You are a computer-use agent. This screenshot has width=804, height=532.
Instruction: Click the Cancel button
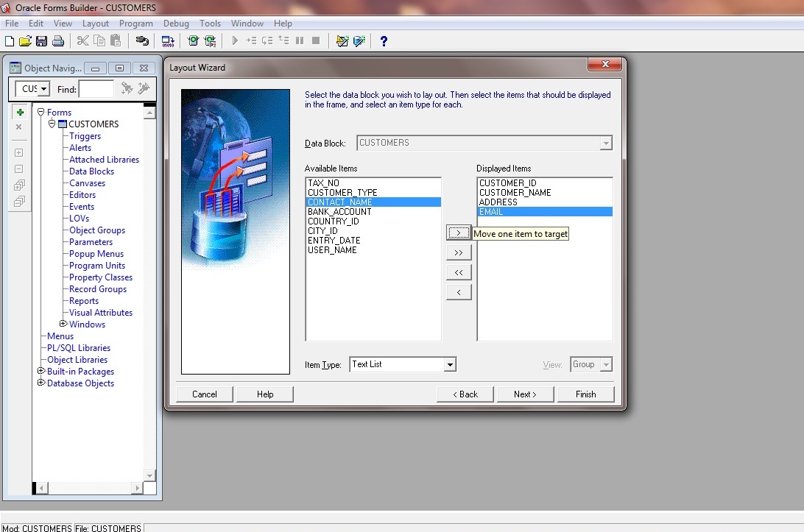(x=205, y=394)
